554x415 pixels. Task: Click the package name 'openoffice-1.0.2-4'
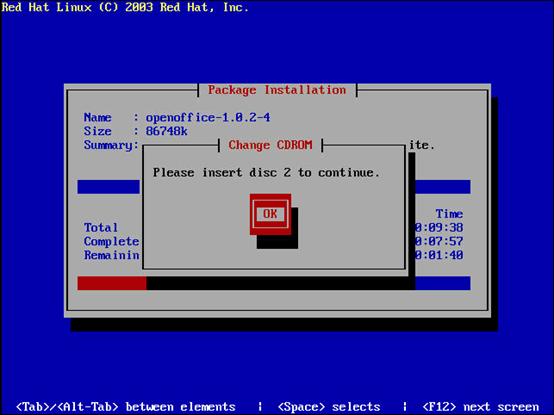tap(208, 118)
